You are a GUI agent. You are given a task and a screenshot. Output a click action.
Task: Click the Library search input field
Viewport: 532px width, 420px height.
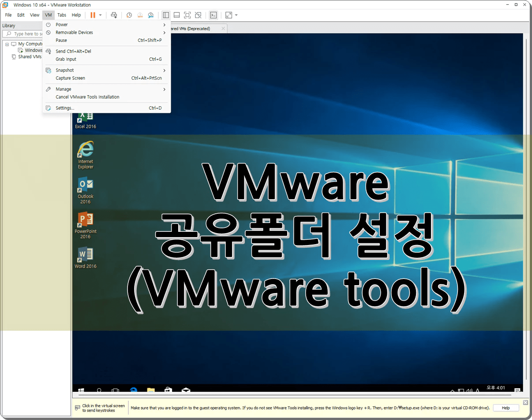point(23,34)
